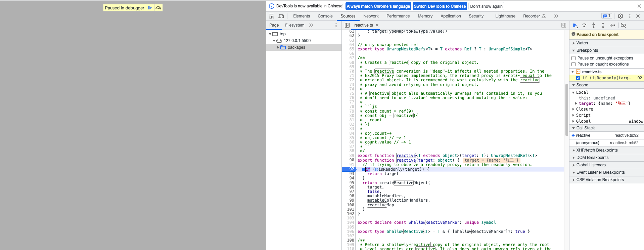644x250 pixels.
Task: Expand the Closure scope
Action: tap(573, 109)
